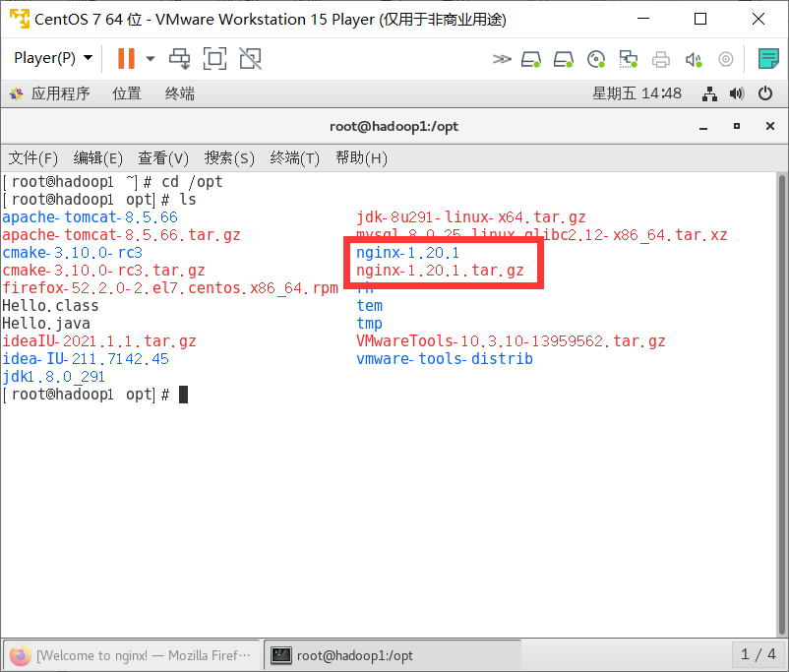Viewport: 789px width, 672px height.
Task: Click the virtual printer device icon
Action: coord(662,59)
